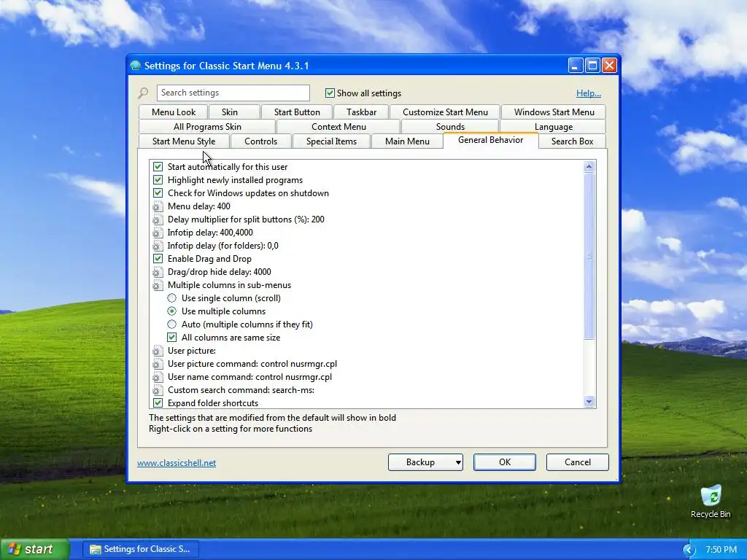Select Drag/drop hide delay: 4000 row
Viewport: 747px width, 560px height.
pyautogui.click(x=219, y=272)
